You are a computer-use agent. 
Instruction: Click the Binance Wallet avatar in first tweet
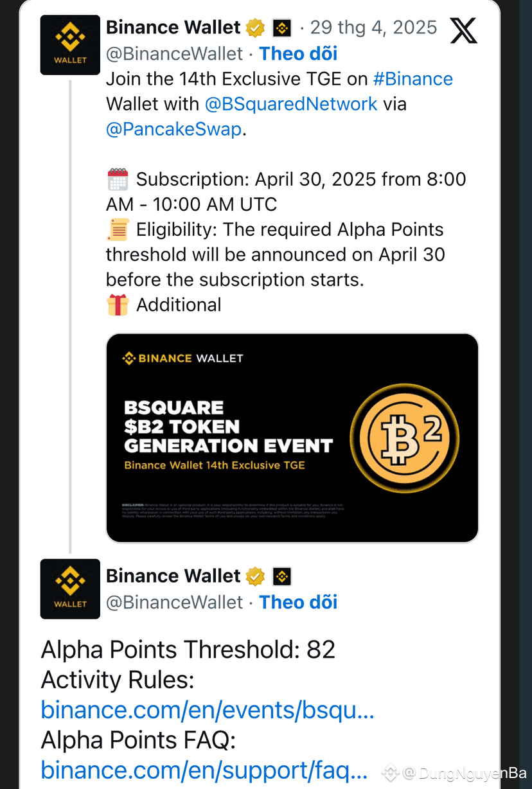(70, 44)
